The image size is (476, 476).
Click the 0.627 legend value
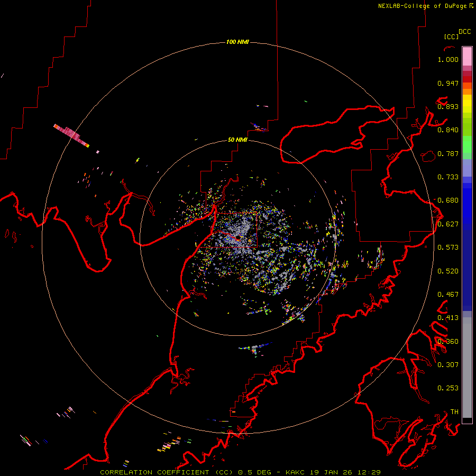coord(448,224)
